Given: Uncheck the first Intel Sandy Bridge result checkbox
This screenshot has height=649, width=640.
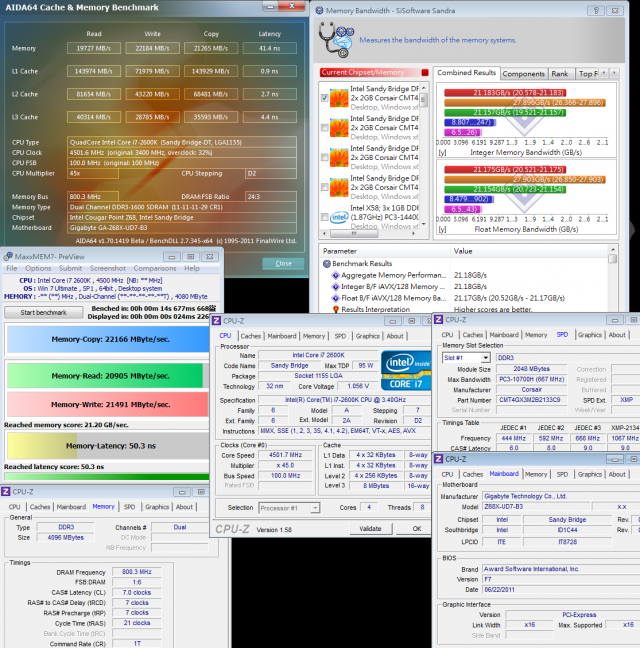Looking at the screenshot, I should pos(325,98).
